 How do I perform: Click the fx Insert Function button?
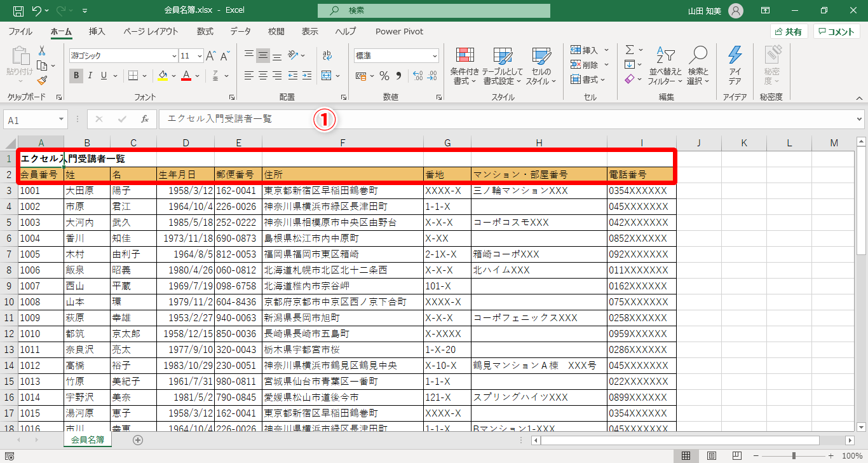pyautogui.click(x=145, y=119)
